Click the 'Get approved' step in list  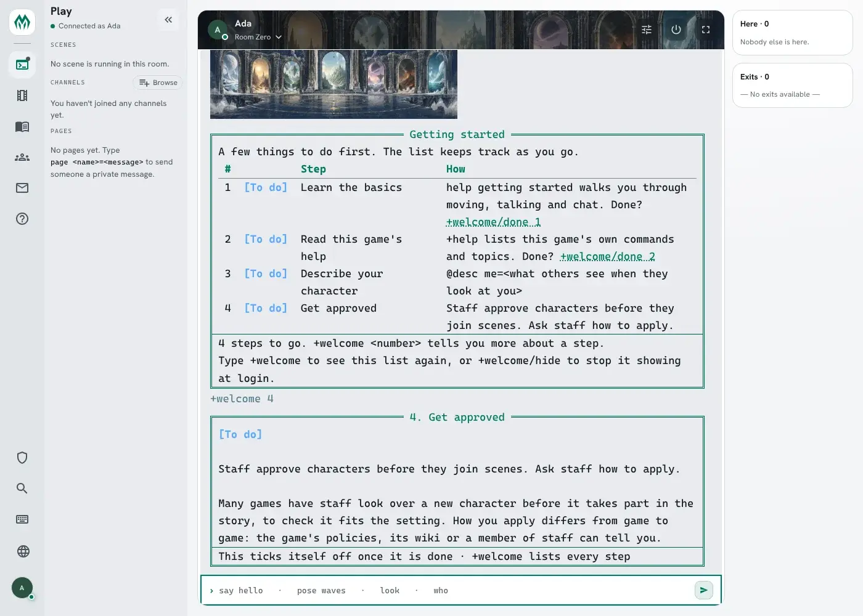tap(338, 308)
